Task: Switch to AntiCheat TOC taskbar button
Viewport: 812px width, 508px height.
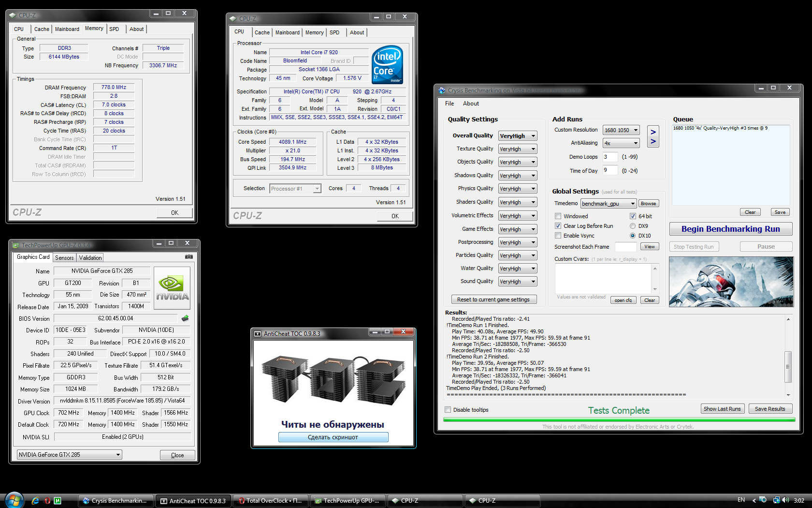Action: tap(193, 501)
